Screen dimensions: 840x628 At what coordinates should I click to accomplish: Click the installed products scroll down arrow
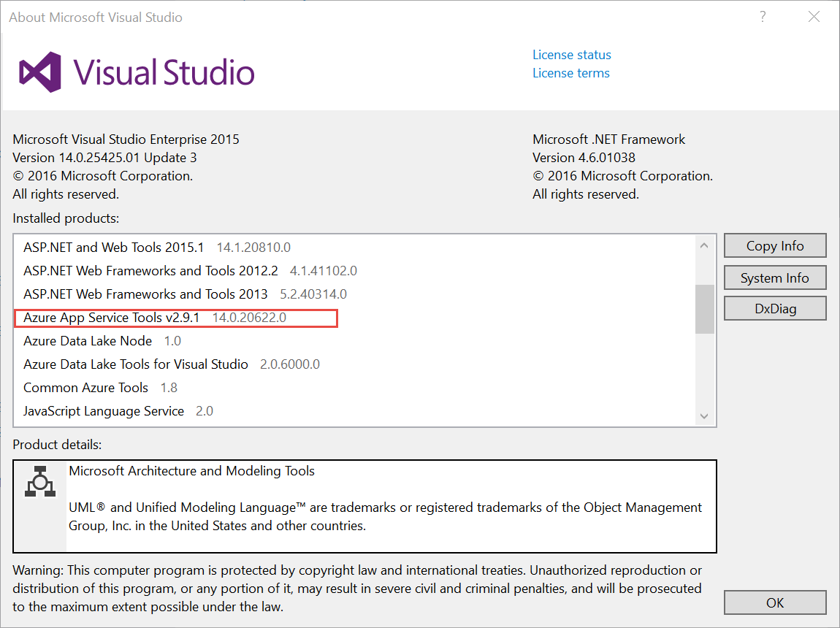(x=704, y=416)
